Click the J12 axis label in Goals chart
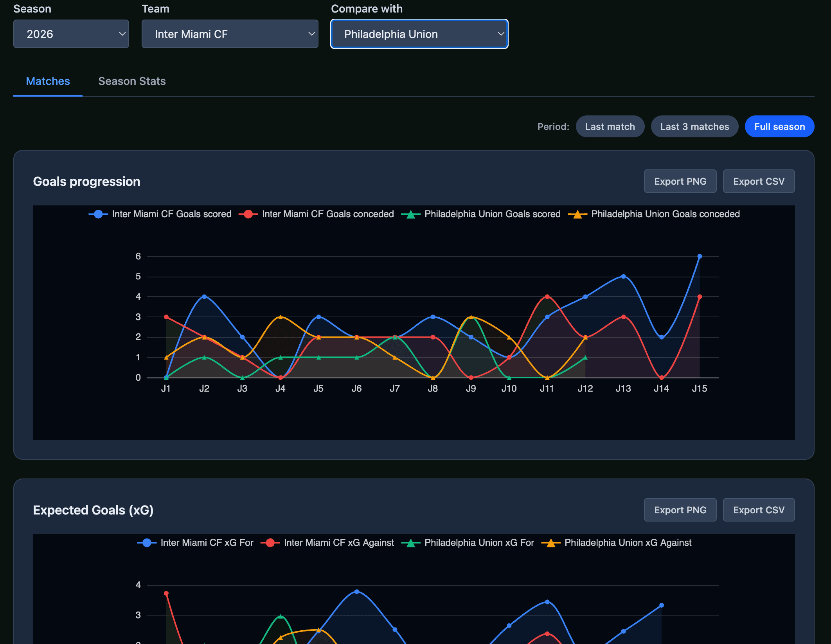This screenshot has height=644, width=831. [585, 389]
